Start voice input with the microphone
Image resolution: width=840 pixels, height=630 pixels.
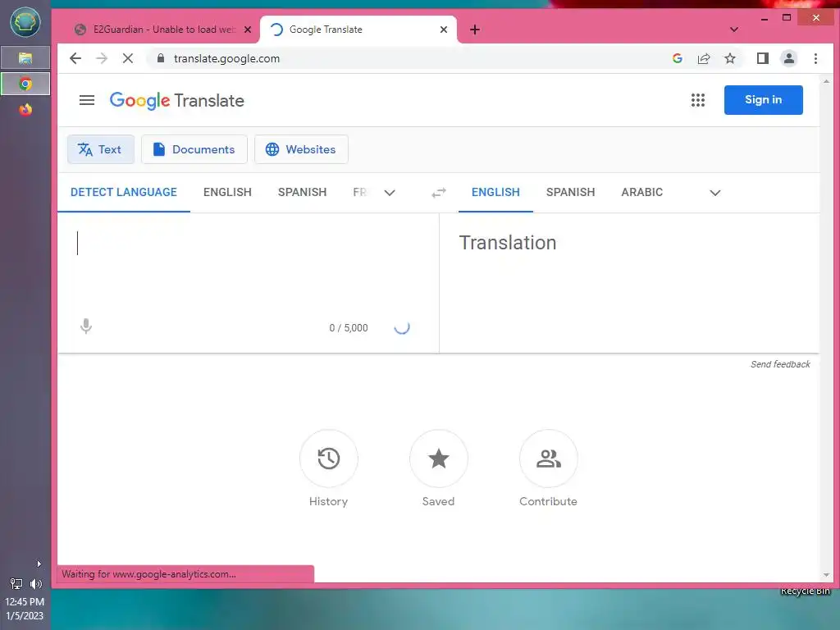coord(85,326)
